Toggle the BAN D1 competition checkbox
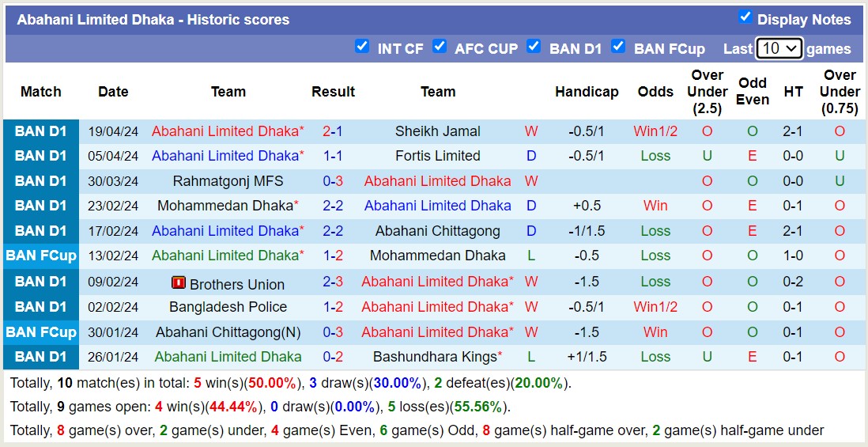Image resolution: width=868 pixels, height=447 pixels. pos(534,47)
